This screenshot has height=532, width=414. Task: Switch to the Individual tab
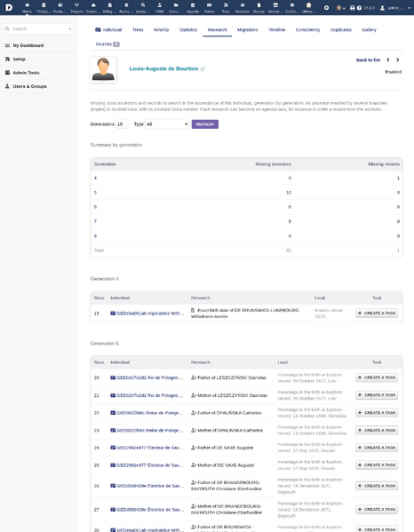[108, 30]
